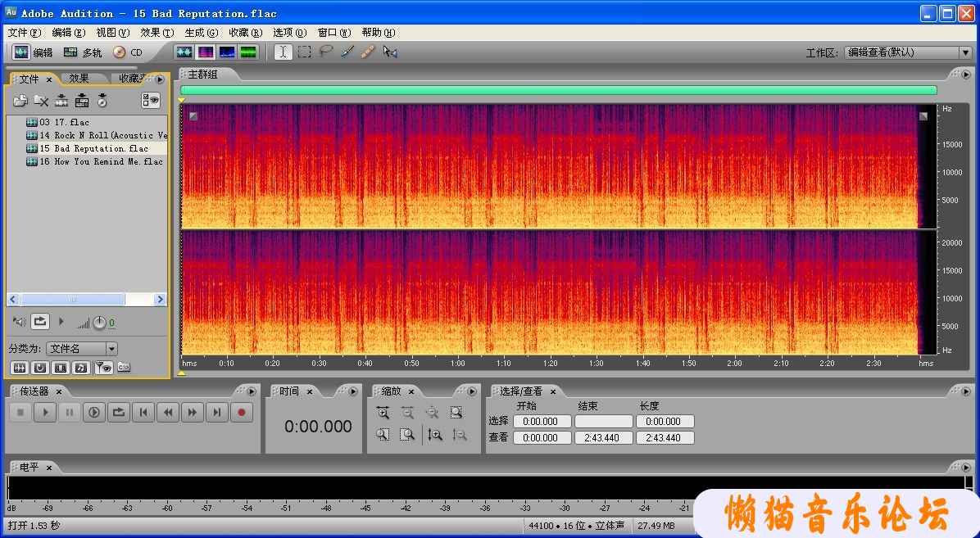Click the green horizontal zoom range bar

[x=558, y=90]
